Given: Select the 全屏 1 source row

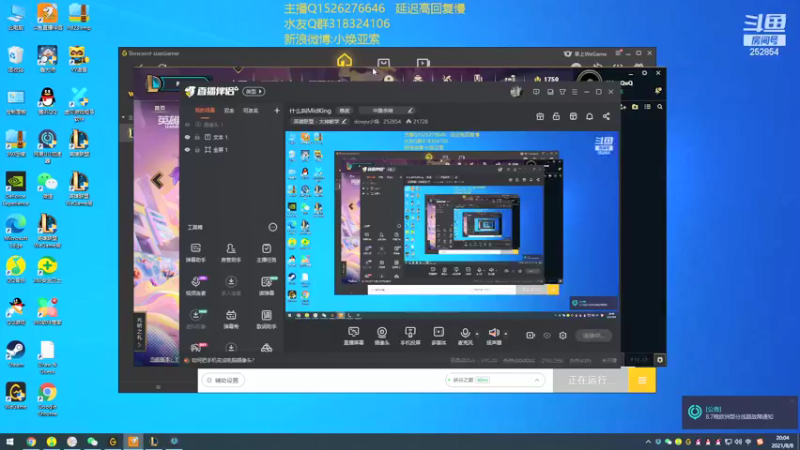Looking at the screenshot, I should click(232, 149).
